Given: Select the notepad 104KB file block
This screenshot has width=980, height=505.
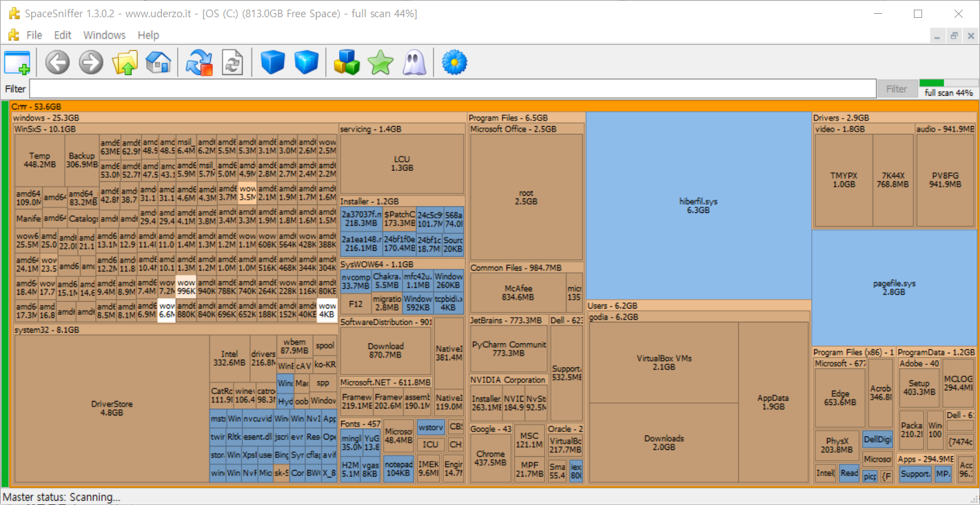Looking at the screenshot, I should pos(399,468).
